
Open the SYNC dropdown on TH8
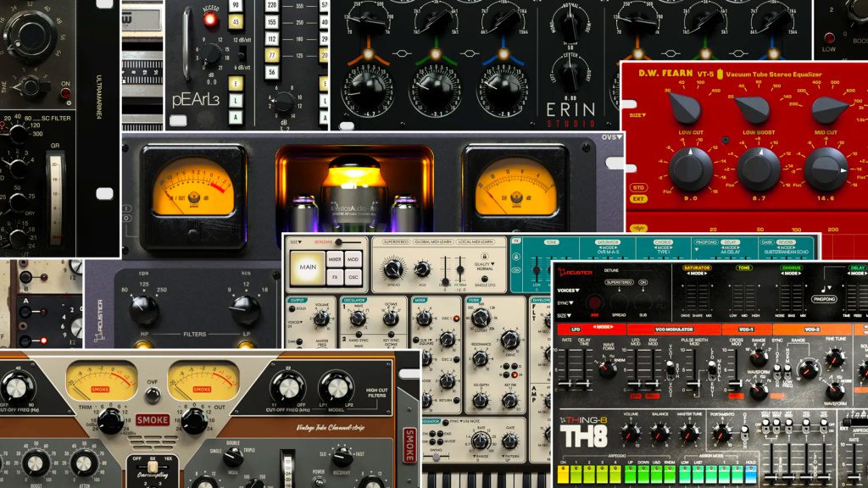click(x=565, y=303)
